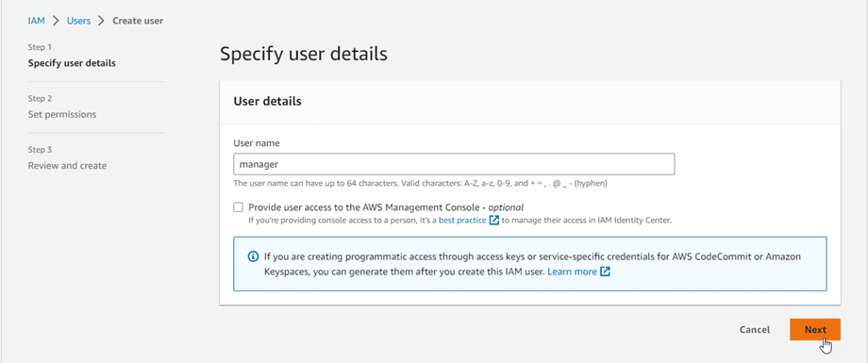Click the programmatic access info message text

click(532, 265)
